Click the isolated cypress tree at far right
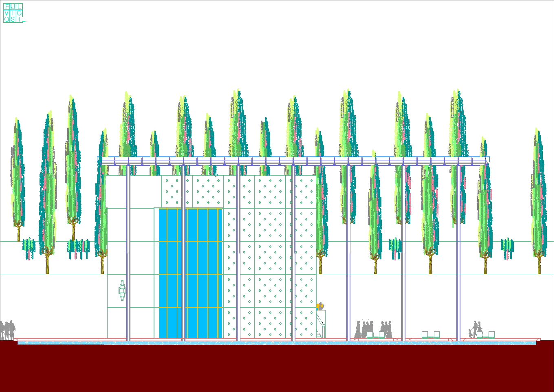 click(x=538, y=196)
